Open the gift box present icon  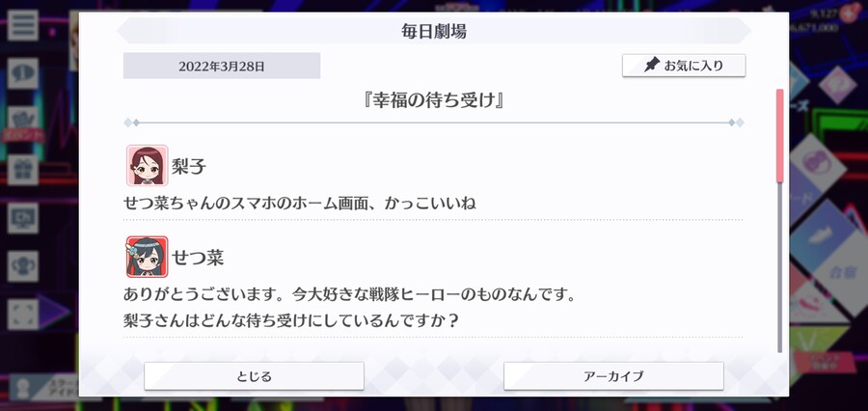click(23, 170)
